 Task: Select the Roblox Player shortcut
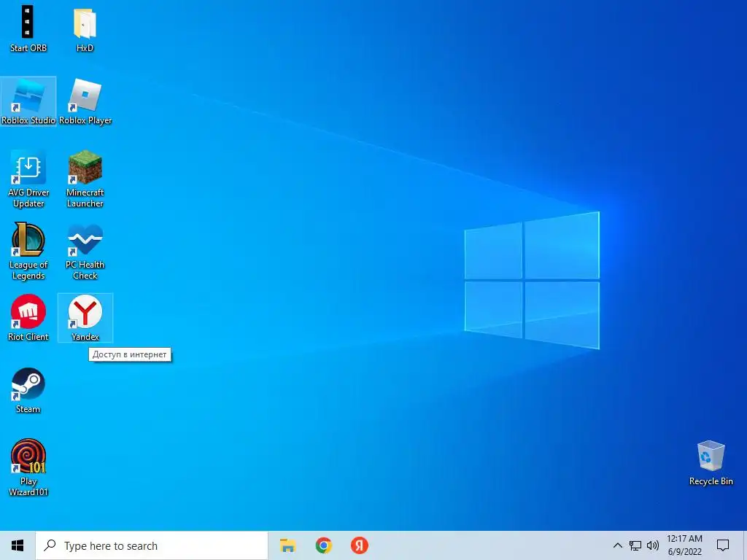pos(85,101)
